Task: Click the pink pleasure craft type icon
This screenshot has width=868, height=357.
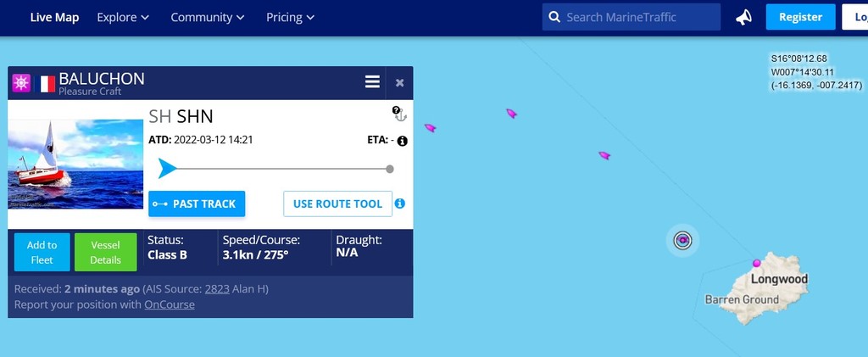Action: click(21, 83)
